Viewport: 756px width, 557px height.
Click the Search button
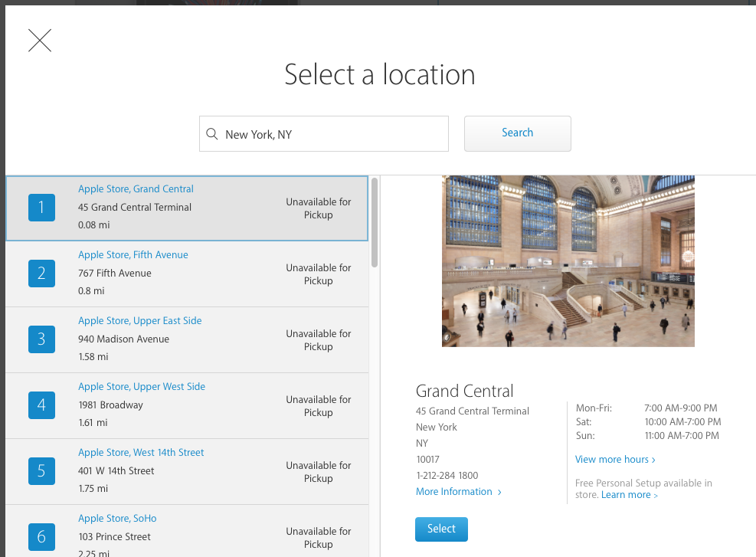tap(517, 133)
